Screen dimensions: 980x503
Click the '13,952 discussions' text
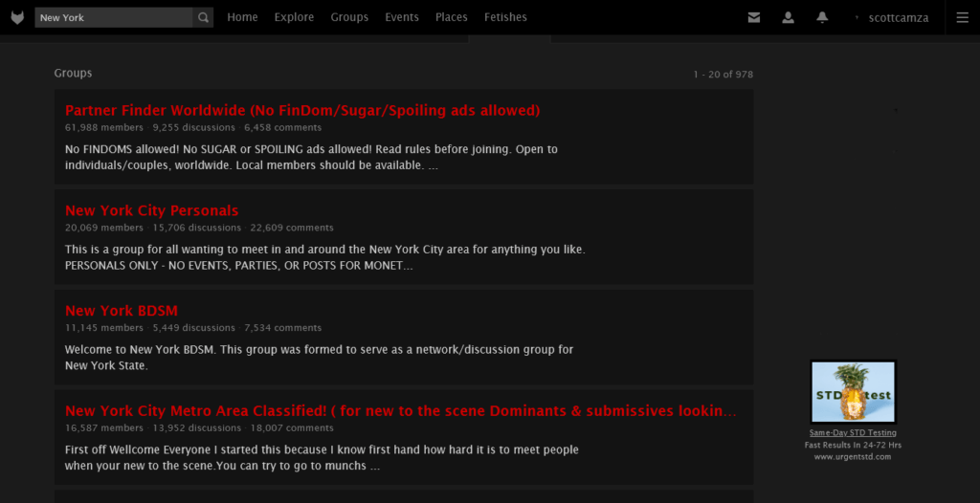pyautogui.click(x=197, y=428)
